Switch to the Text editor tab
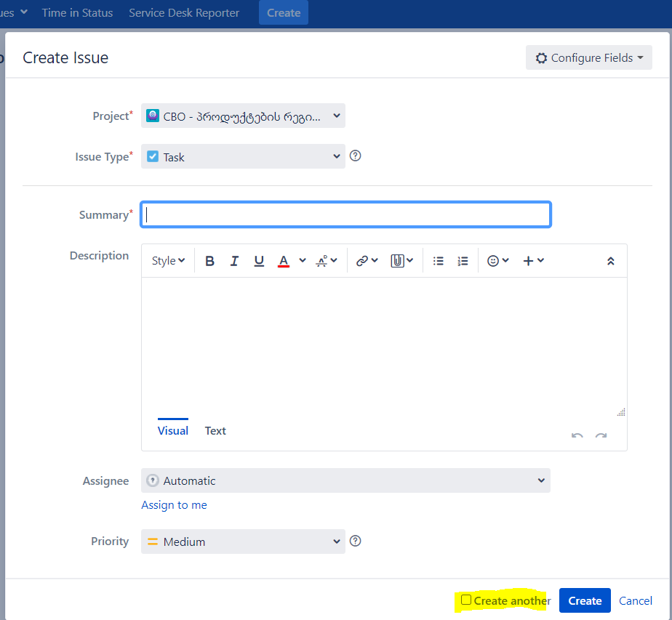The width and height of the screenshot is (672, 620). coord(215,431)
